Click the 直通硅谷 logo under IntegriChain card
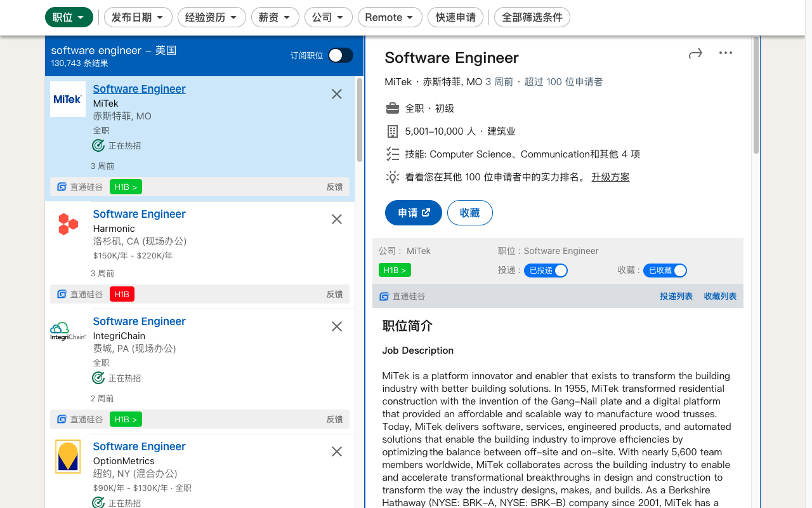The height and width of the screenshot is (508, 812). [x=62, y=419]
